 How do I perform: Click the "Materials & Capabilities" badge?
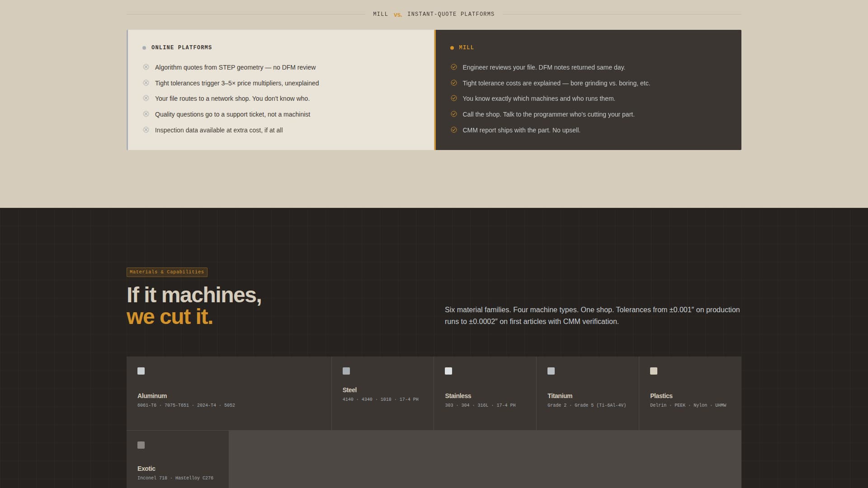(x=166, y=272)
